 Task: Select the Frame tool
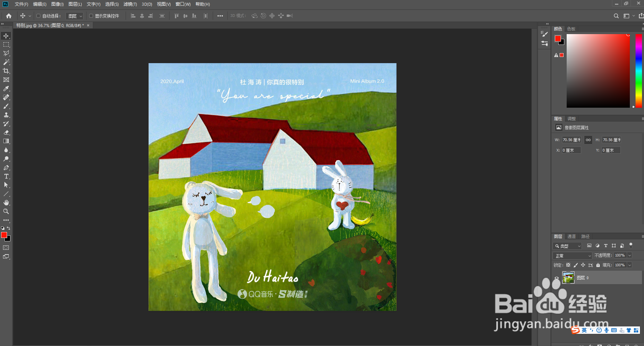coord(6,80)
